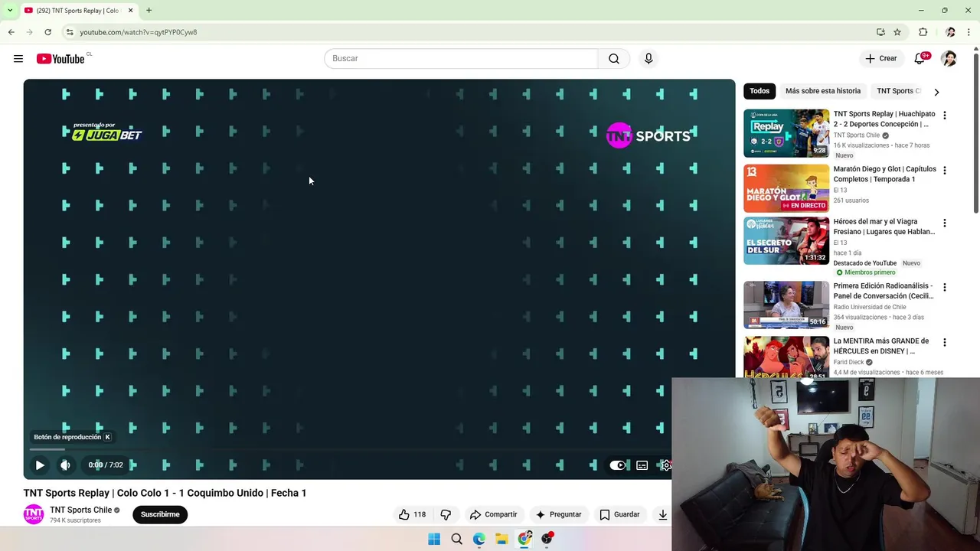Install app via address bar icon

tap(880, 32)
